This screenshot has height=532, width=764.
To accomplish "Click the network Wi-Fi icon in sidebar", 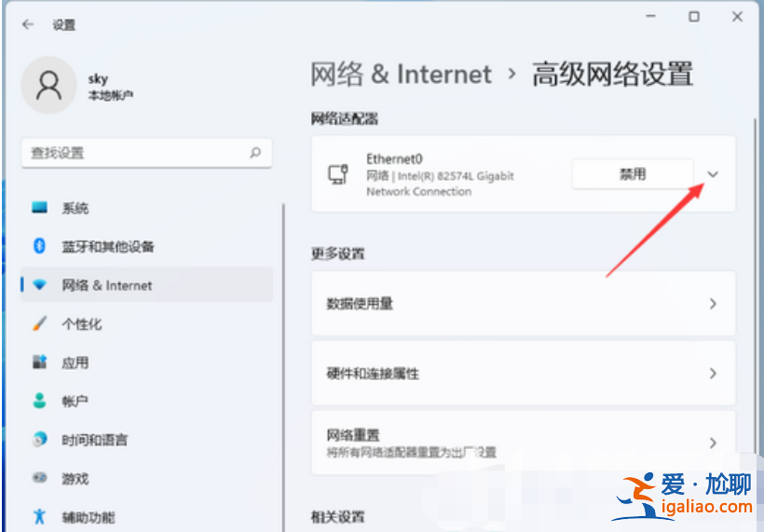I will pos(39,284).
